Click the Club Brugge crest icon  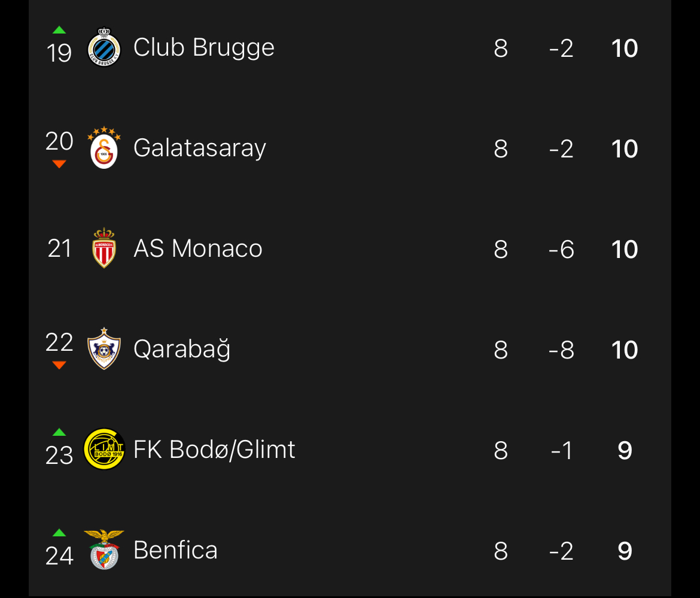pos(104,48)
